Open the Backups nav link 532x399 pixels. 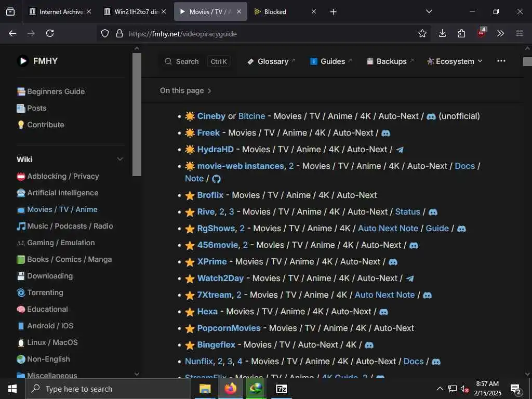[x=390, y=61]
